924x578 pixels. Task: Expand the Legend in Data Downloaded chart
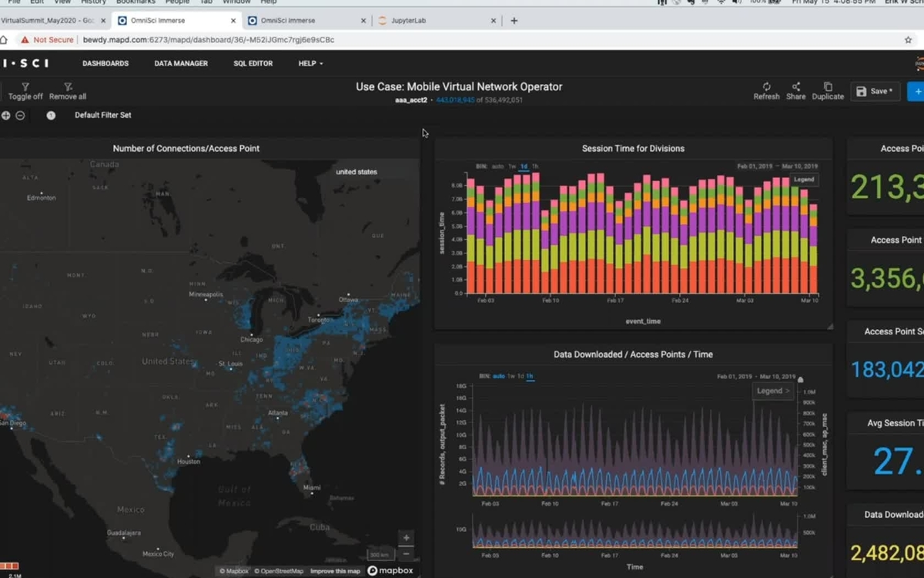[x=772, y=391]
